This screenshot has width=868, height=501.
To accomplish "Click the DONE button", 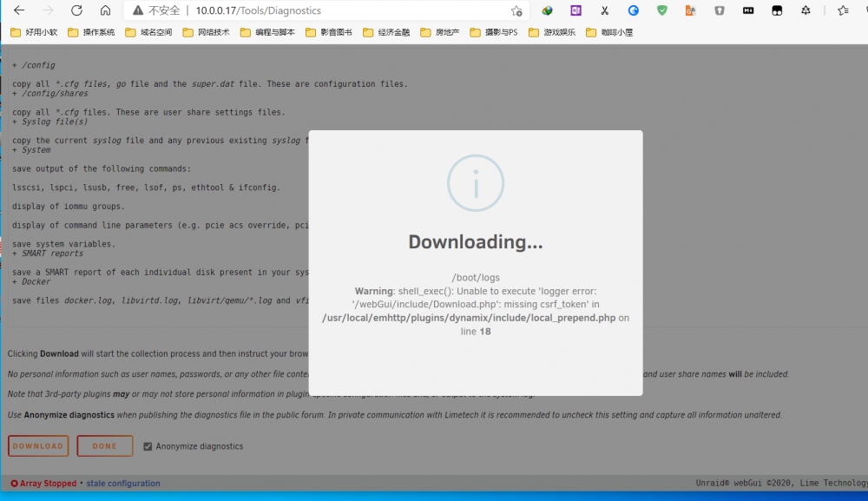I will (x=105, y=446).
